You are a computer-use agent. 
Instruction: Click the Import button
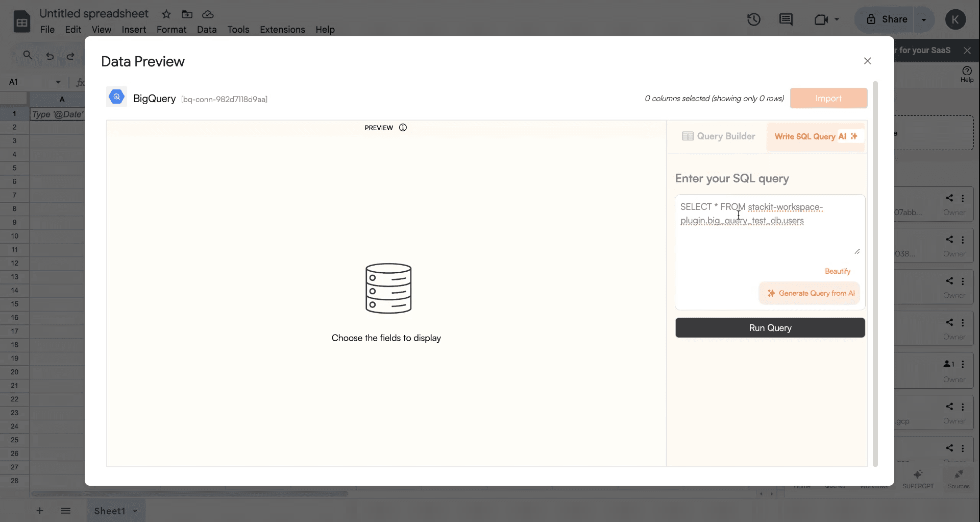pyautogui.click(x=828, y=98)
